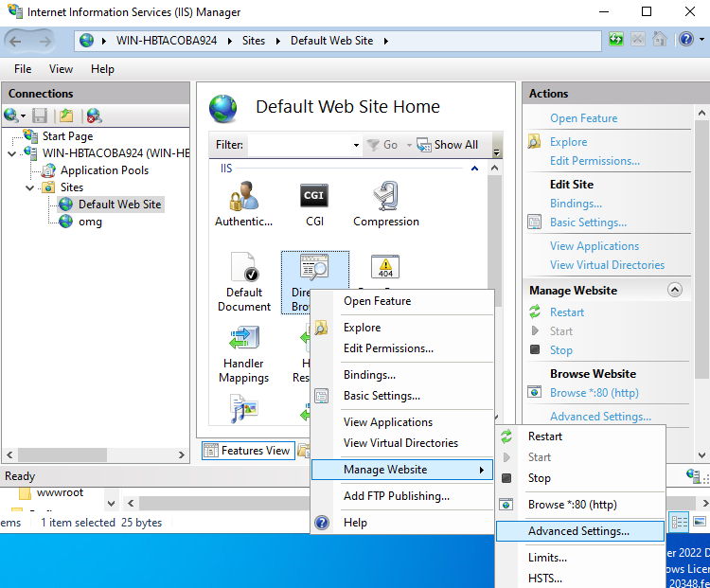This screenshot has width=710, height=588.
Task: Click View Applications link in Actions pane
Action: tap(595, 246)
